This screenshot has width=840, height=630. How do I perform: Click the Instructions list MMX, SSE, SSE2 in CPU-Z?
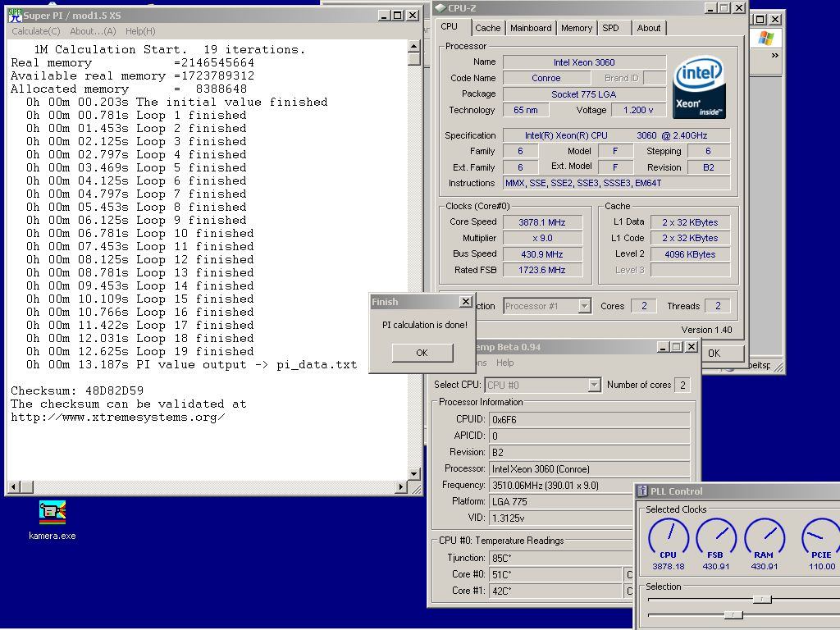616,183
